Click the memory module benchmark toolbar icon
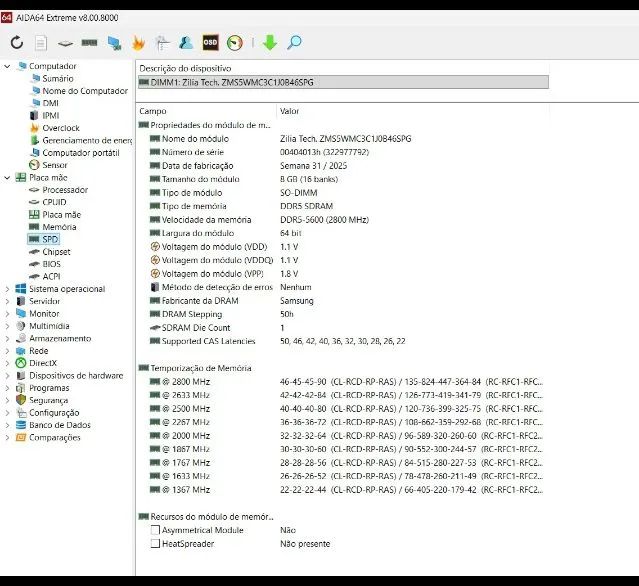This screenshot has width=639, height=586. (x=89, y=42)
